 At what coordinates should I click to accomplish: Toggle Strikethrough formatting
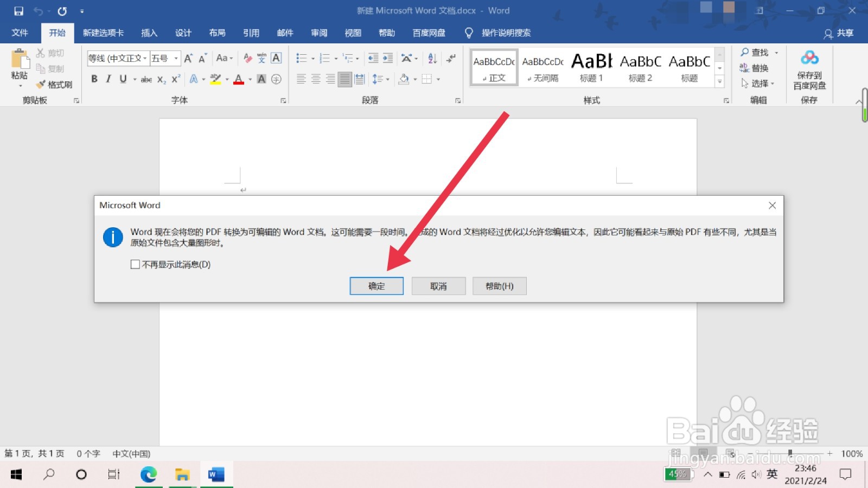(146, 79)
